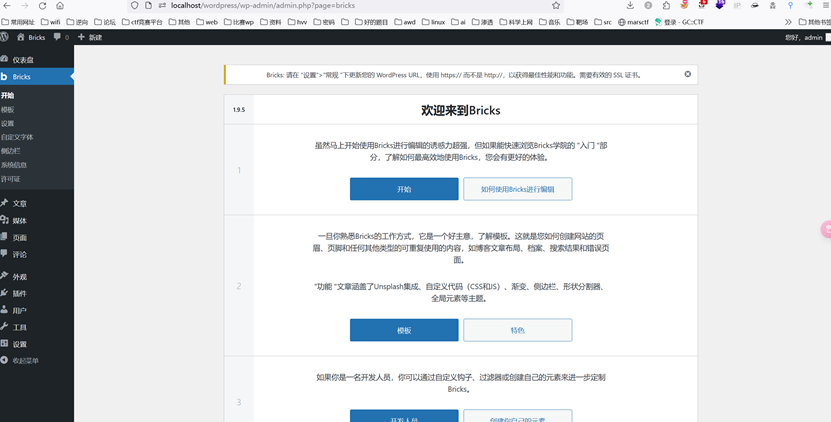This screenshot has height=422, width=831.
Task: Click the browser address bar URL
Action: coord(263,5)
